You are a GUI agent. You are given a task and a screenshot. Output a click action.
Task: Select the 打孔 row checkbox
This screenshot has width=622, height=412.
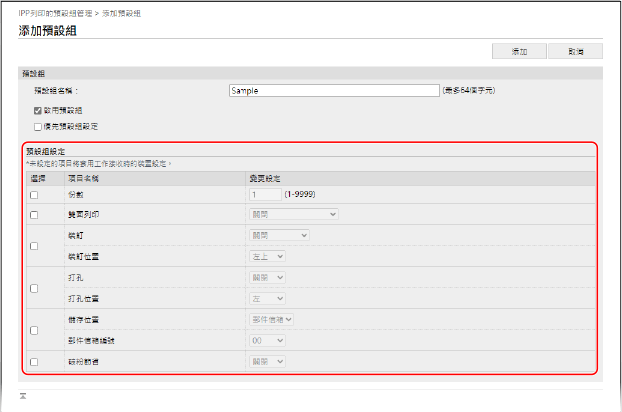click(33, 288)
